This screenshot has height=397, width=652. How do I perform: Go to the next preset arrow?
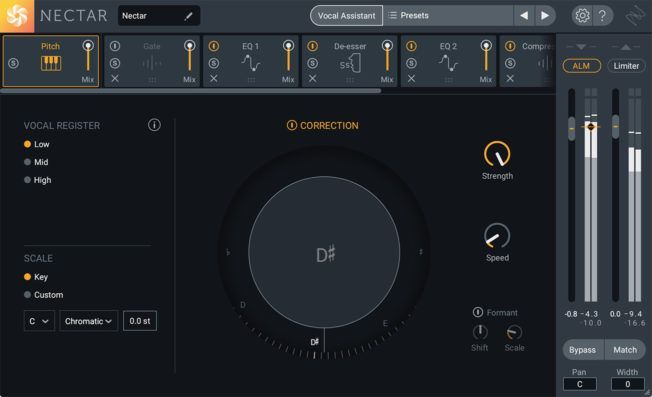[545, 16]
